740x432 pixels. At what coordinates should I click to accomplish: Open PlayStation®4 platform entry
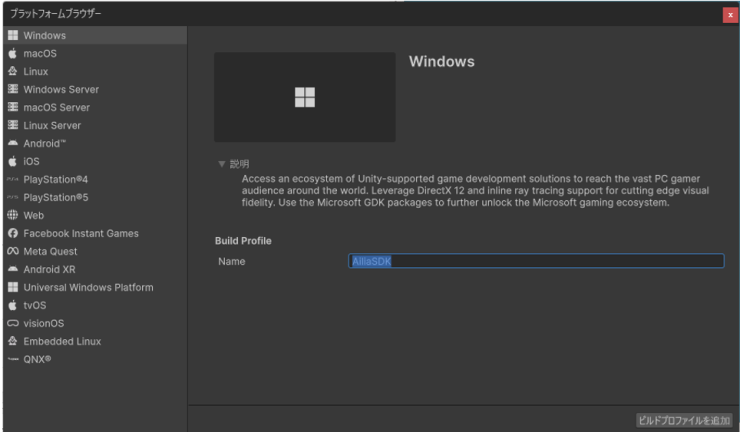(62, 180)
